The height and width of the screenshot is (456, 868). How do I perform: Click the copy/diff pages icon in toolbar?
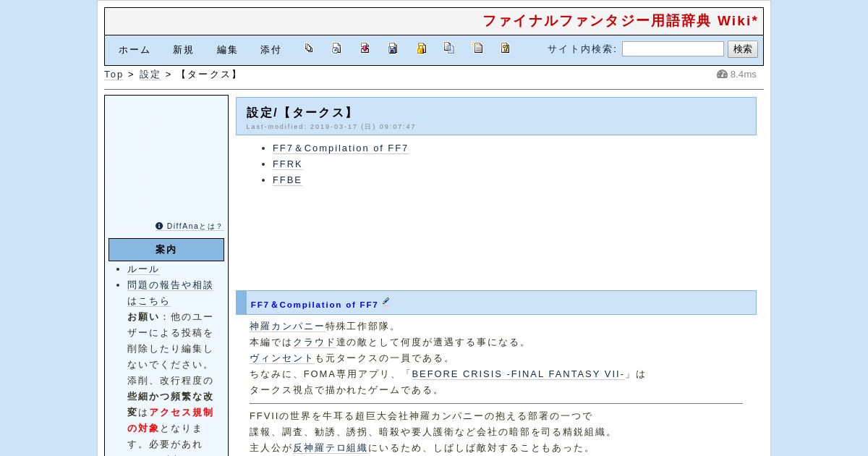[309, 48]
